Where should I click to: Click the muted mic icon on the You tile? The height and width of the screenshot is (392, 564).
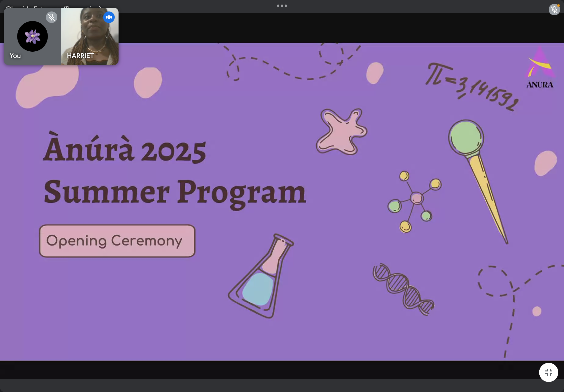tap(52, 17)
